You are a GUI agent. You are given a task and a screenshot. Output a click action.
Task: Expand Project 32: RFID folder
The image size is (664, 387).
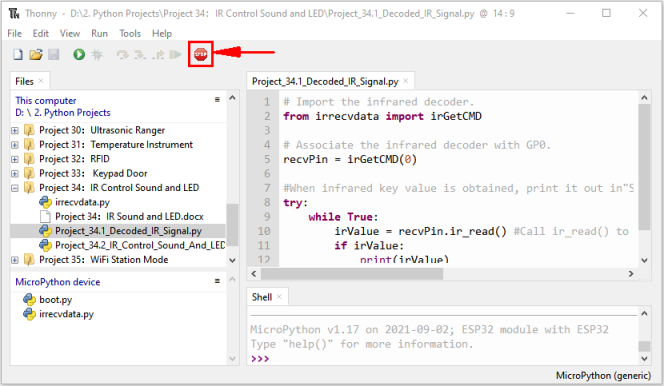tap(15, 159)
